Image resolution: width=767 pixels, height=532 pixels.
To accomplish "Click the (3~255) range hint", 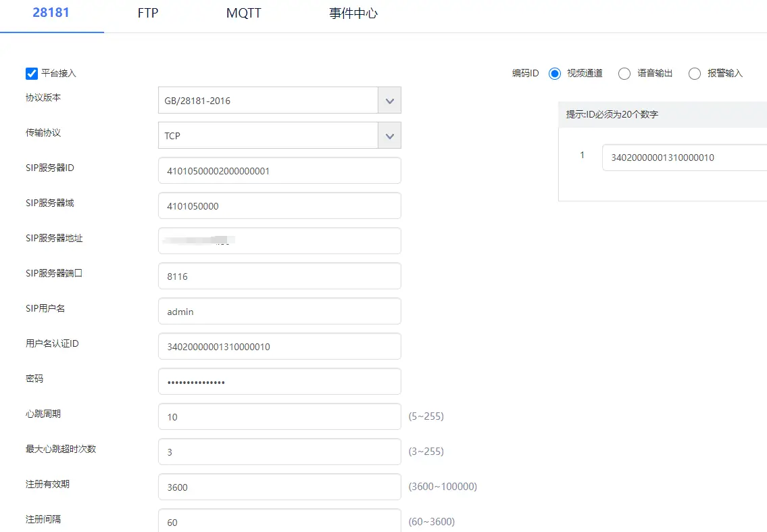I will pyautogui.click(x=426, y=452).
